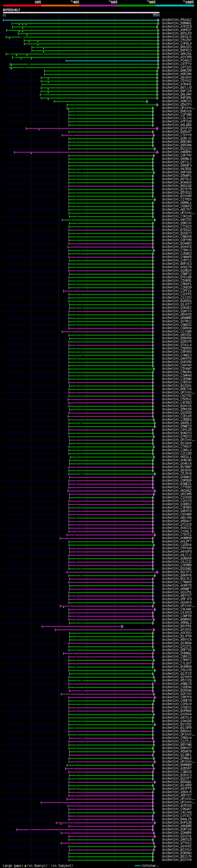Image resolution: width=197 pixels, height=868 pixels.
Task: Select label UniRef100_C7H7C1
Action: tap(177, 535)
